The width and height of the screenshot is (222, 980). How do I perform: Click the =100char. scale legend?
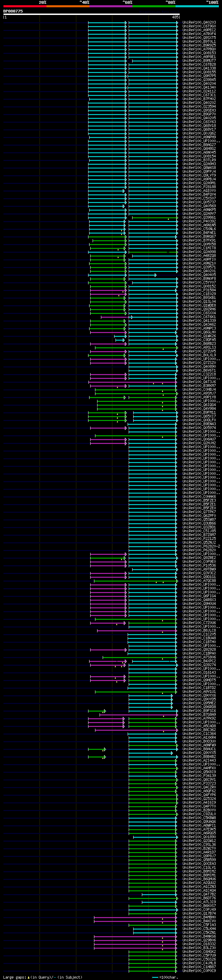click(165, 977)
